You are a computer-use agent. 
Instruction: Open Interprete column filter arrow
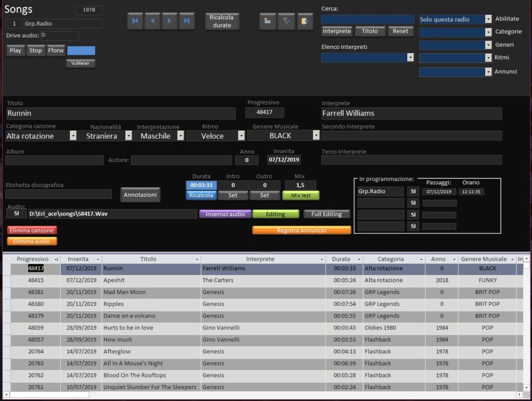(322, 259)
